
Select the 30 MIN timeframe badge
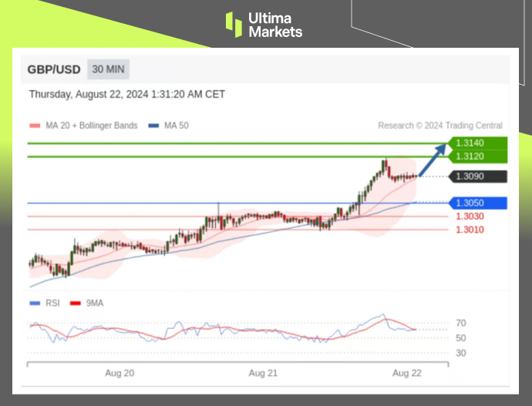pyautogui.click(x=108, y=69)
